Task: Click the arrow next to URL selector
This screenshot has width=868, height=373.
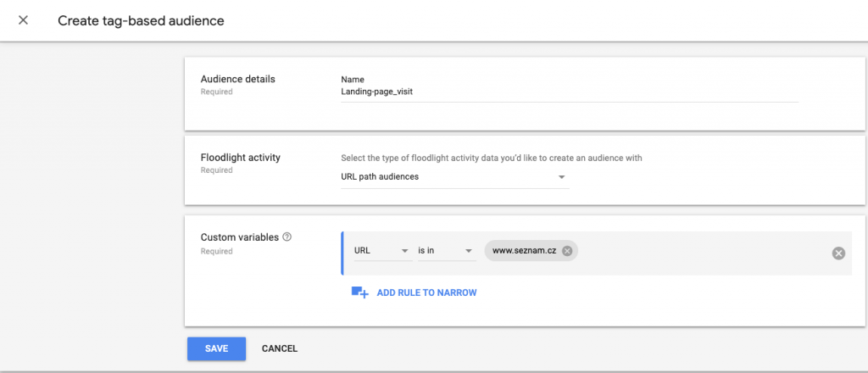Action: 404,251
